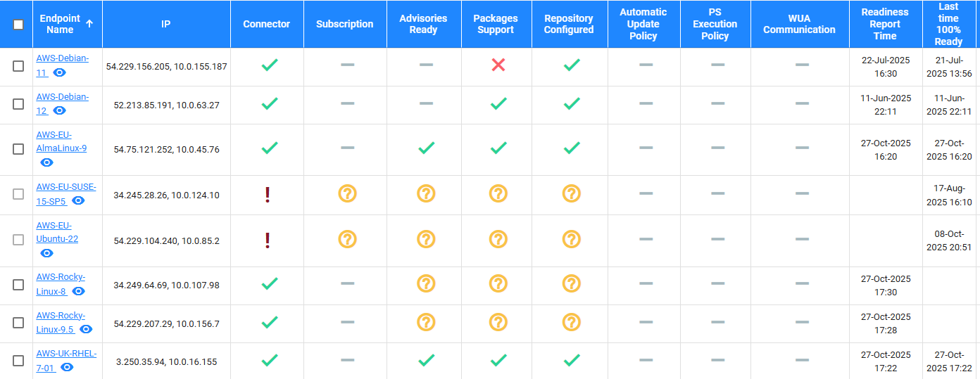Screen dimensions: 980x379
Task: Toggle the select-all checkbox in the header
Action: click(x=18, y=25)
